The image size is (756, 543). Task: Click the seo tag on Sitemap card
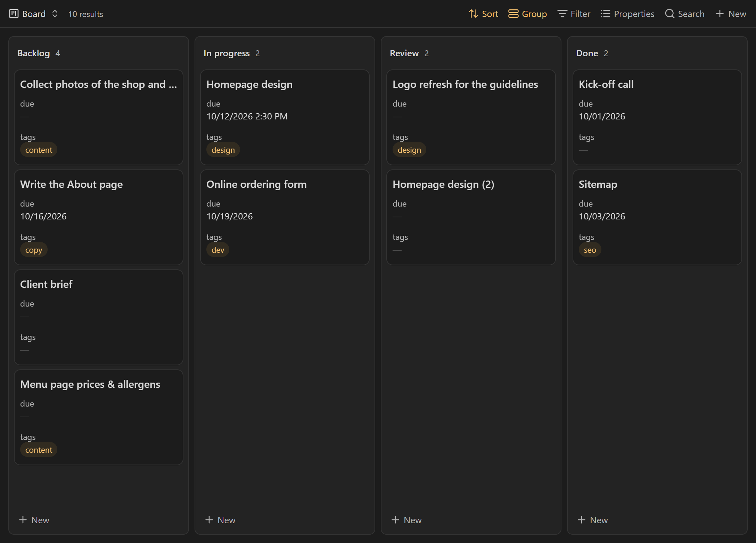590,250
